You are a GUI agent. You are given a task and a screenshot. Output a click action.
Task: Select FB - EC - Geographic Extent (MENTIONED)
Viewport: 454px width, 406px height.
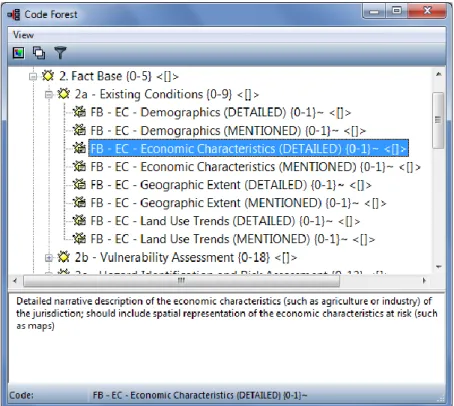click(x=238, y=203)
